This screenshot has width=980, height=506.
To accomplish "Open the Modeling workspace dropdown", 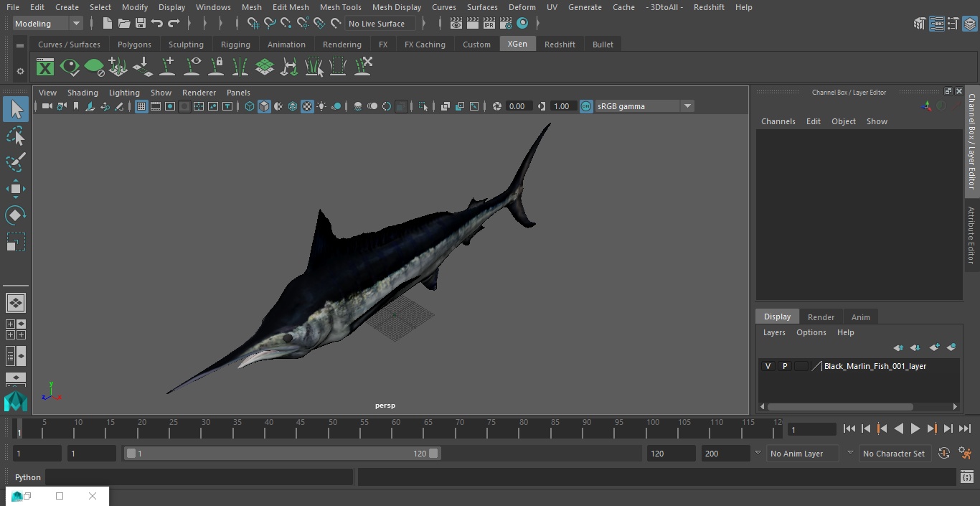I will pos(47,24).
